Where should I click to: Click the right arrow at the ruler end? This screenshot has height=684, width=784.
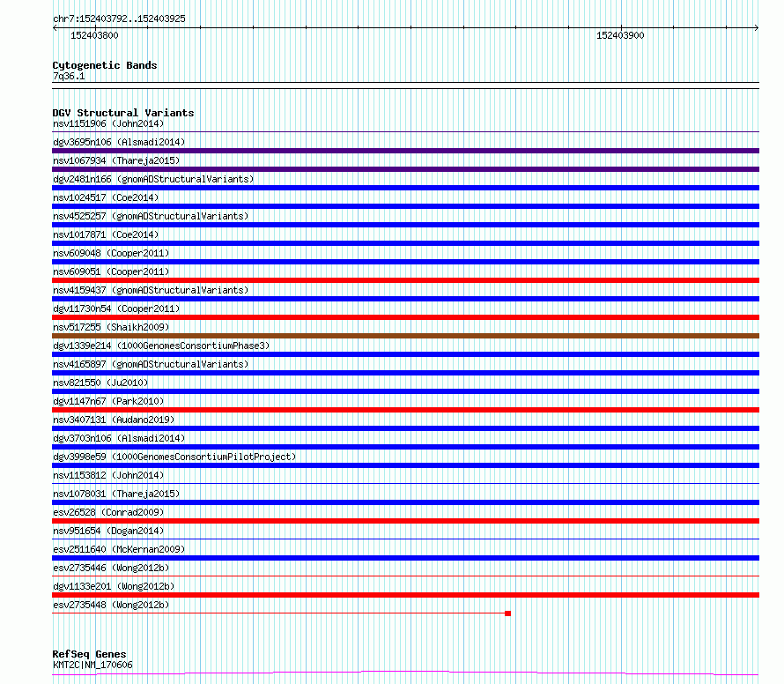[x=757, y=28]
